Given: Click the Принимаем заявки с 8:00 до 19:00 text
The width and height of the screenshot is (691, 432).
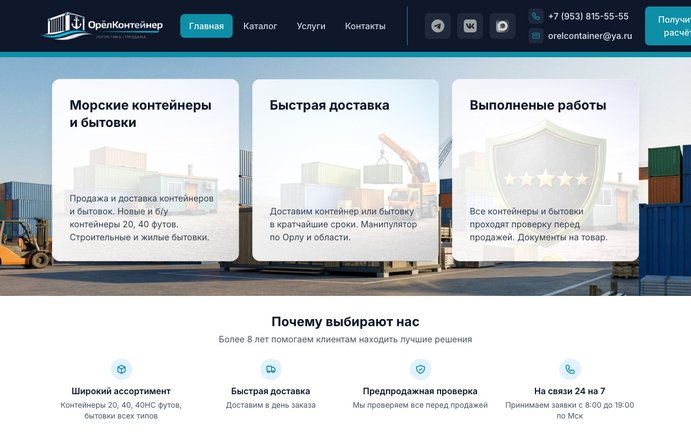Looking at the screenshot, I should pyautogui.click(x=570, y=410).
